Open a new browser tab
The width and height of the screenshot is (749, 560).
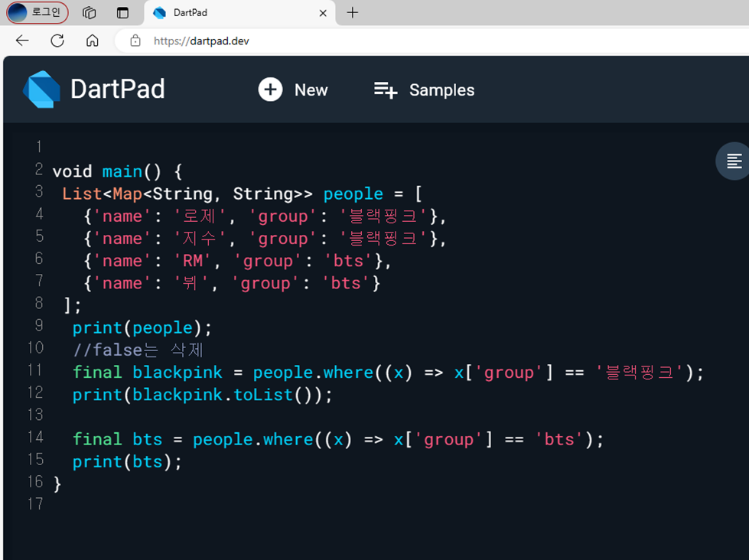click(x=352, y=12)
